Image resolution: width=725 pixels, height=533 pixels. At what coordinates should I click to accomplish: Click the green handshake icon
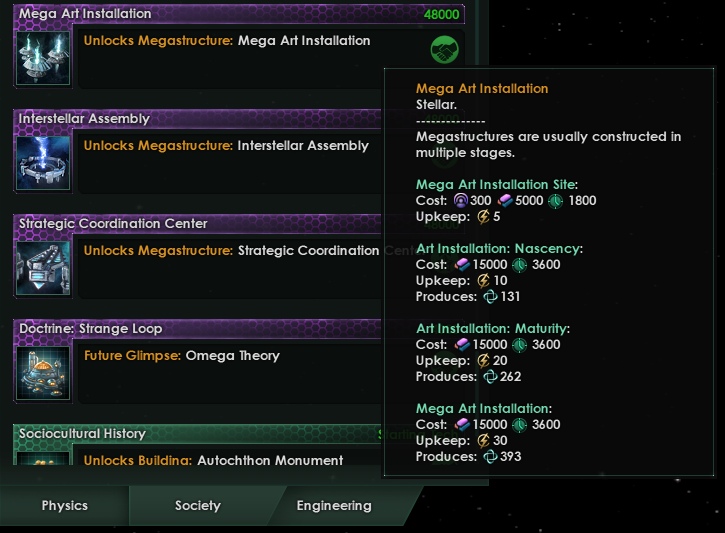tap(444, 51)
